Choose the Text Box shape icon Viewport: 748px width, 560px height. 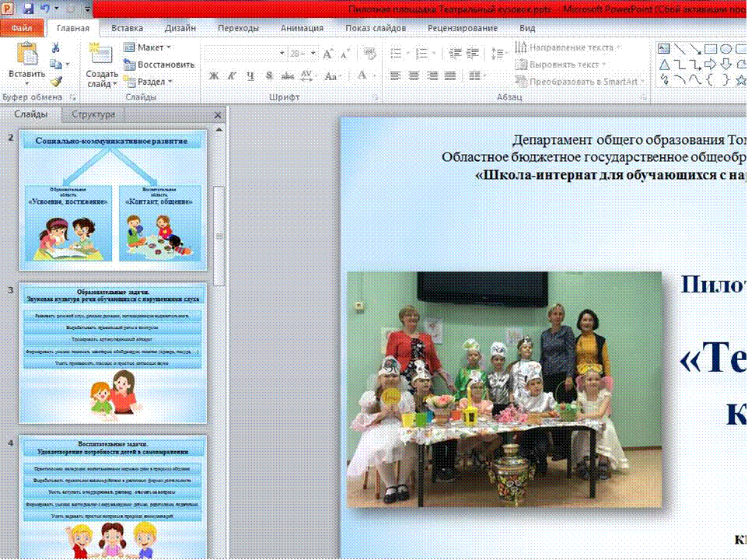pyautogui.click(x=664, y=48)
